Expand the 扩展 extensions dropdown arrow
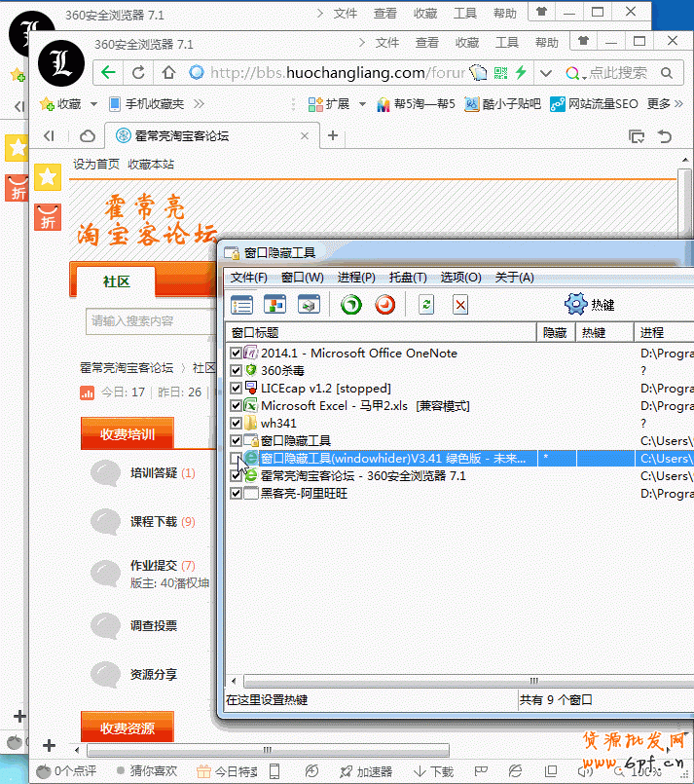694x784 pixels. coord(362,104)
